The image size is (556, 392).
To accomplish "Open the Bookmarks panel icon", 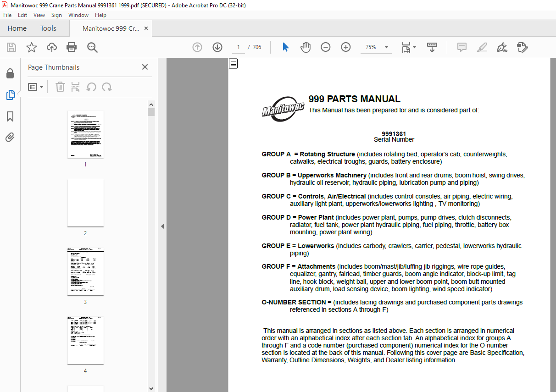I will coord(10,116).
